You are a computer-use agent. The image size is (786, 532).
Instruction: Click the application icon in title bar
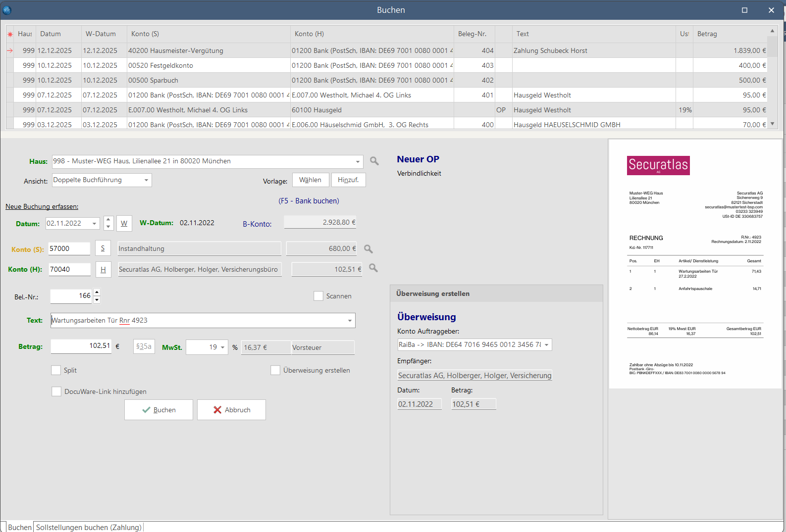point(7,10)
